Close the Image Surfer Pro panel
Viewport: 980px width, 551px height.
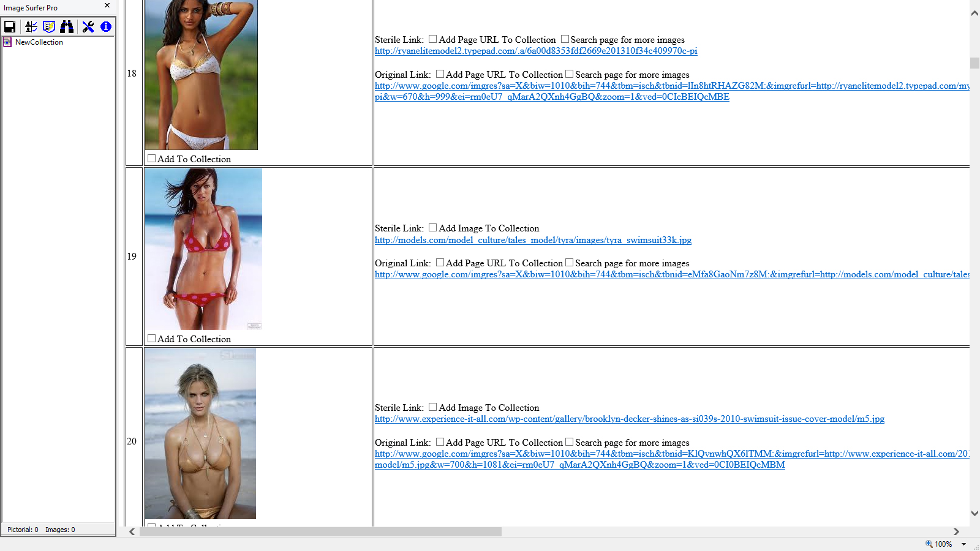pos(107,6)
